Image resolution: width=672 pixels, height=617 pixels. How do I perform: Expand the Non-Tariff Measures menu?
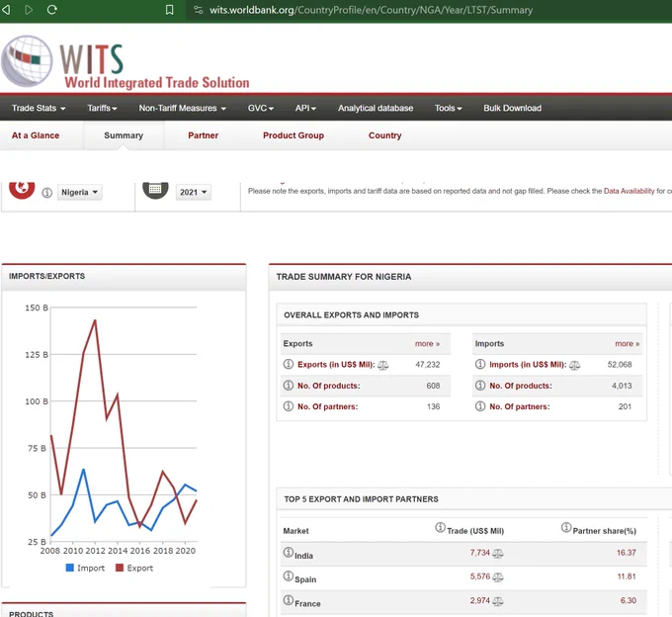[182, 108]
